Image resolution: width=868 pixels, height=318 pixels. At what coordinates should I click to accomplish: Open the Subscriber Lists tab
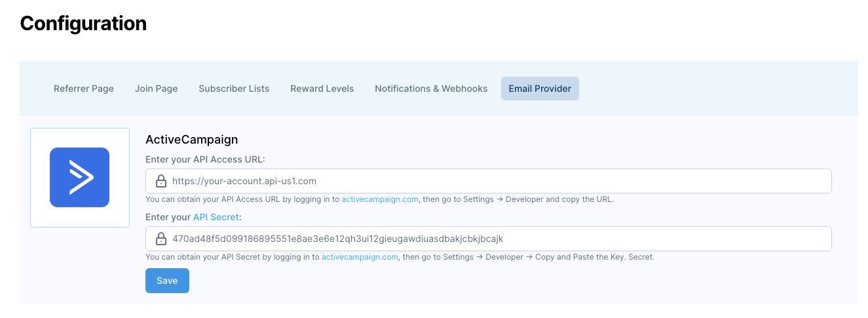coord(234,89)
